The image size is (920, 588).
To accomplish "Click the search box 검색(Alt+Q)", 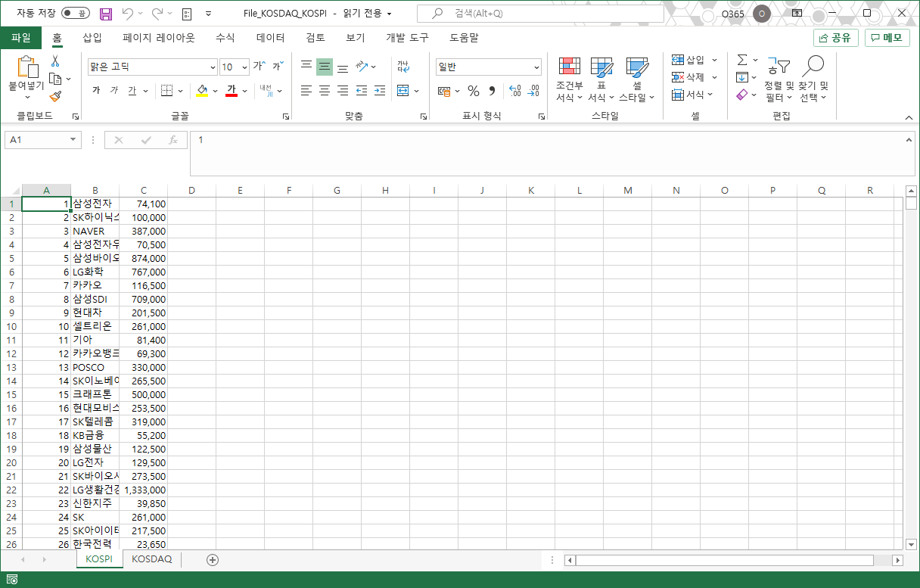I will pos(540,14).
